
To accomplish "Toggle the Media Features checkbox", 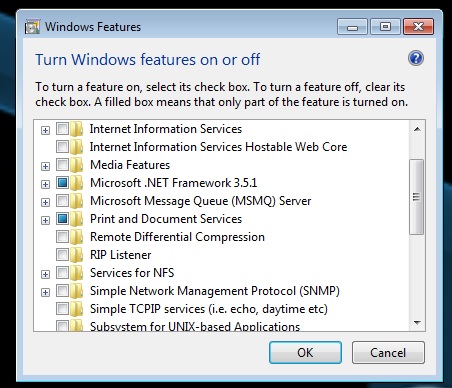I will (62, 164).
